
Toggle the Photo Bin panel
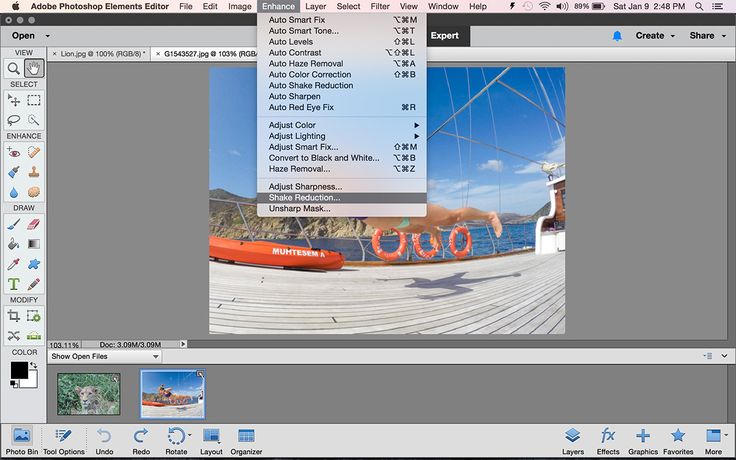pos(22,441)
